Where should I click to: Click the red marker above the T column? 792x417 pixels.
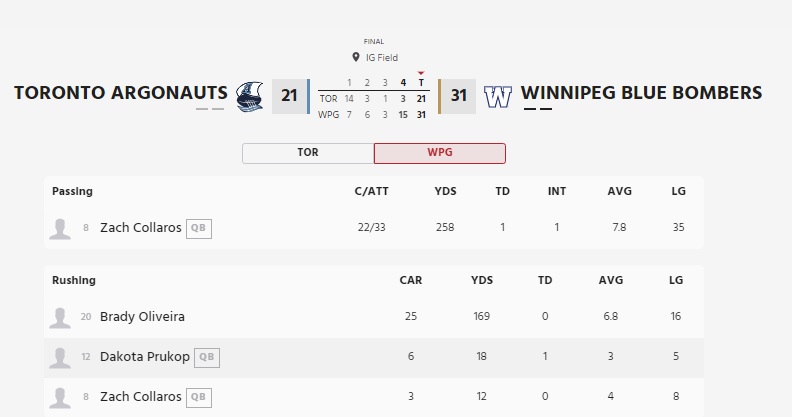coord(421,72)
